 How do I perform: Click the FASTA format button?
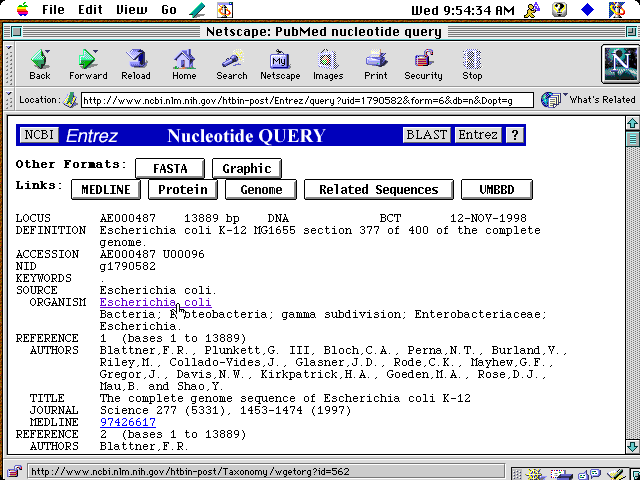[170, 168]
